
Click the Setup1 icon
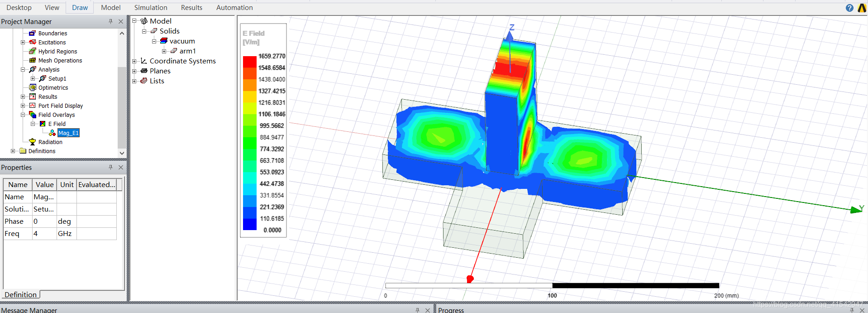point(43,78)
